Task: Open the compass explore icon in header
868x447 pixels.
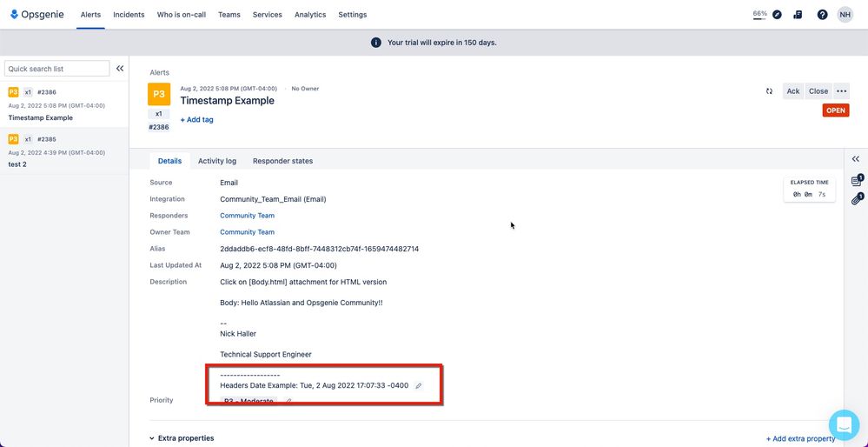Action: 778,15
